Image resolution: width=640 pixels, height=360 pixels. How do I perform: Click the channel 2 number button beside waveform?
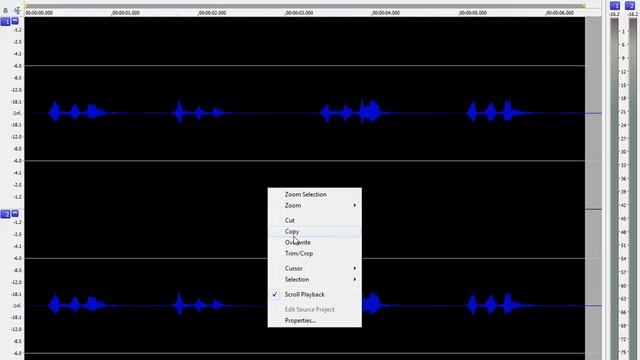(x=5, y=214)
